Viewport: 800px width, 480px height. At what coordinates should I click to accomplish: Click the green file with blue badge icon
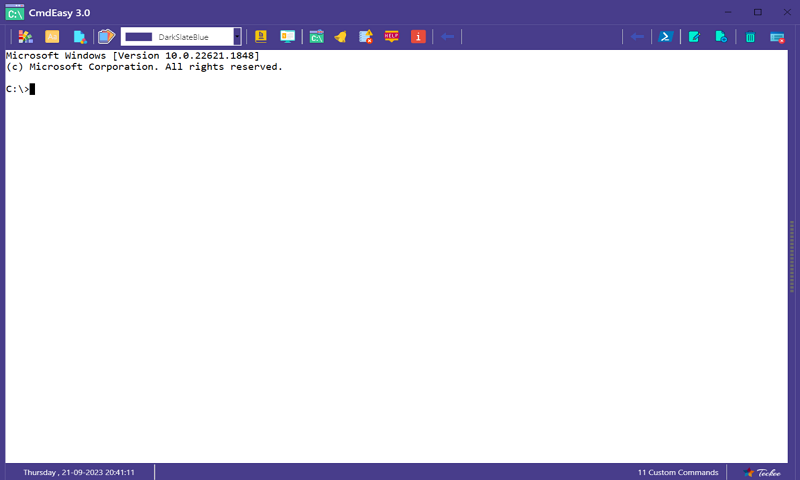point(721,37)
